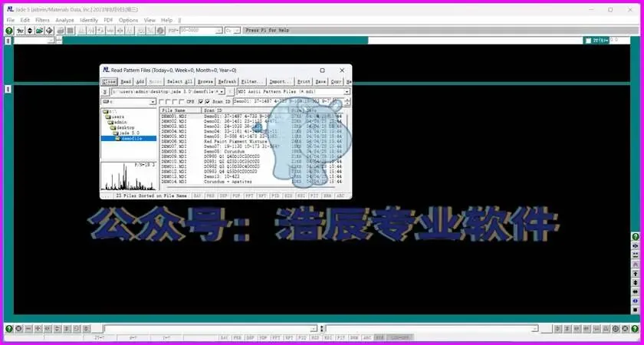Click the green help icon in the top toolbar

tap(9, 31)
